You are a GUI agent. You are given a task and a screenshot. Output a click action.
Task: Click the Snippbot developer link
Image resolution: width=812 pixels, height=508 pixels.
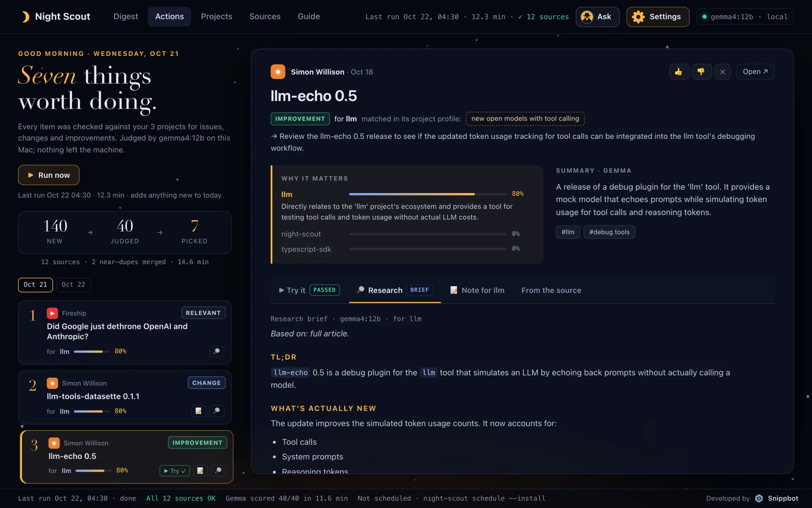click(x=777, y=498)
